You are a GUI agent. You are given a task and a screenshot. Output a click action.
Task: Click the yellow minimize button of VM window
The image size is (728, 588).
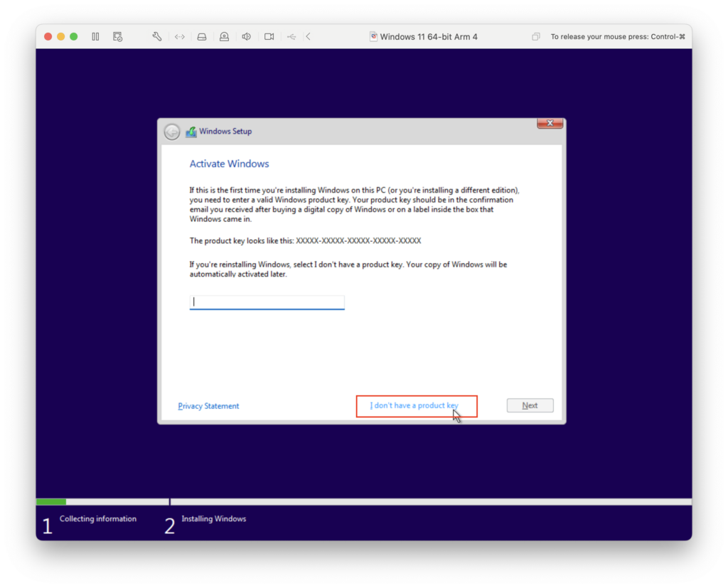point(61,37)
